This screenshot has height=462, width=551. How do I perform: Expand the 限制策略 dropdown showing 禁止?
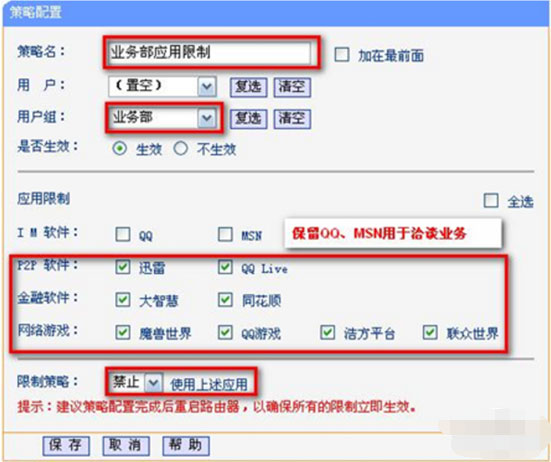(136, 382)
